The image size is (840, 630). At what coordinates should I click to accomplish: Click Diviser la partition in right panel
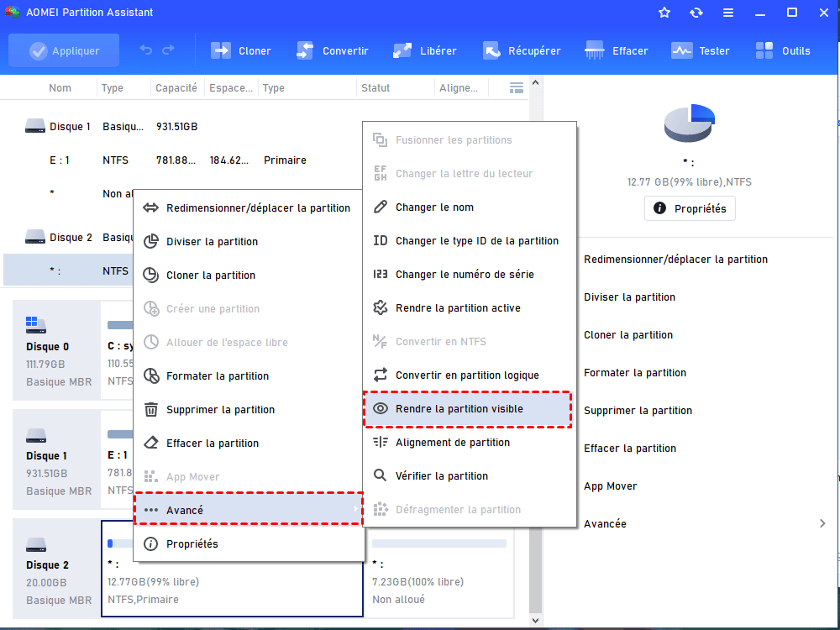(629, 297)
